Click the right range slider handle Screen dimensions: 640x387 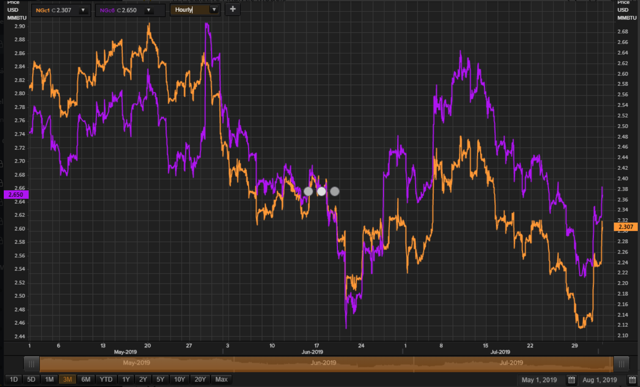pyautogui.click(x=621, y=363)
